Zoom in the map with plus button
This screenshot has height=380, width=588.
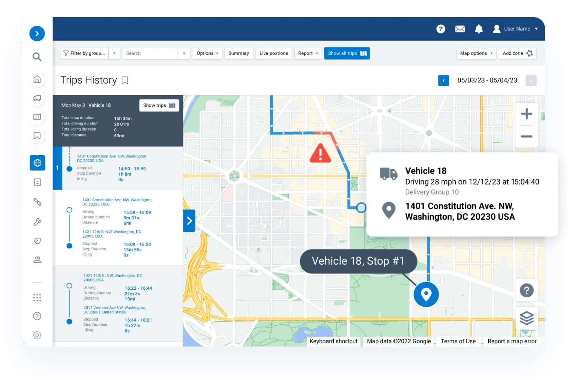526,114
